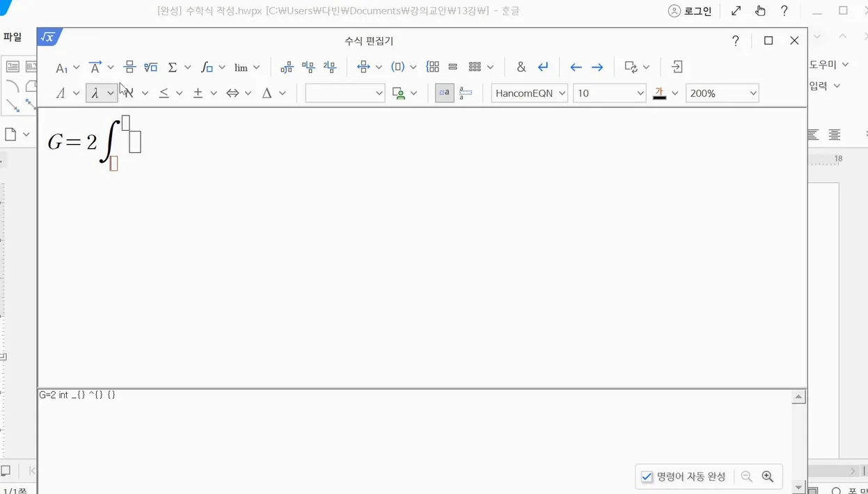Move to the previous item (left arrow)
Image resolution: width=868 pixels, height=494 pixels.
(576, 67)
